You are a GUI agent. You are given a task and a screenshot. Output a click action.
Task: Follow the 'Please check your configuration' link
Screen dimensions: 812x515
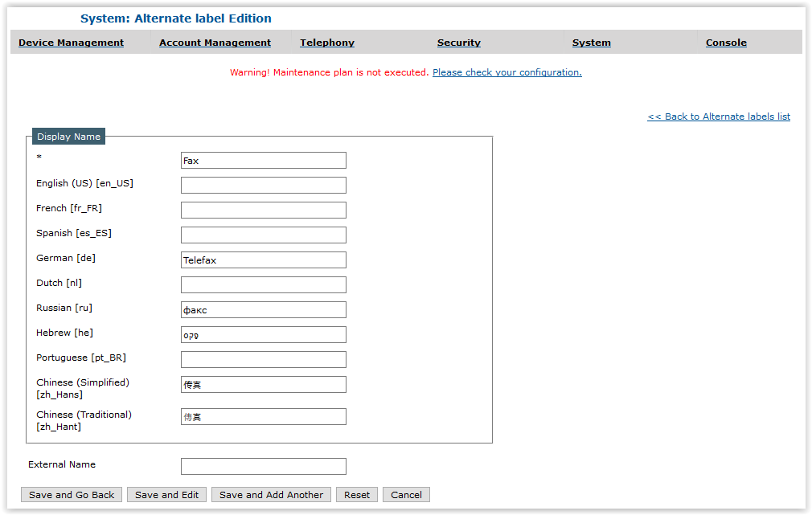click(507, 72)
